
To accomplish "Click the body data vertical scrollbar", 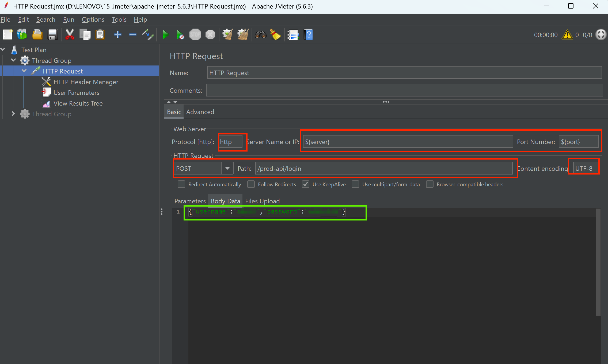I will [598, 262].
